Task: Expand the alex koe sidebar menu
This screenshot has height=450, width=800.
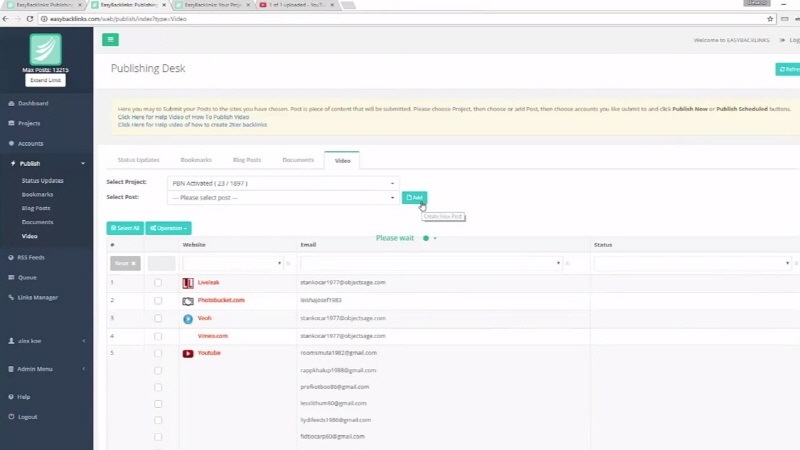Action: coord(84,341)
